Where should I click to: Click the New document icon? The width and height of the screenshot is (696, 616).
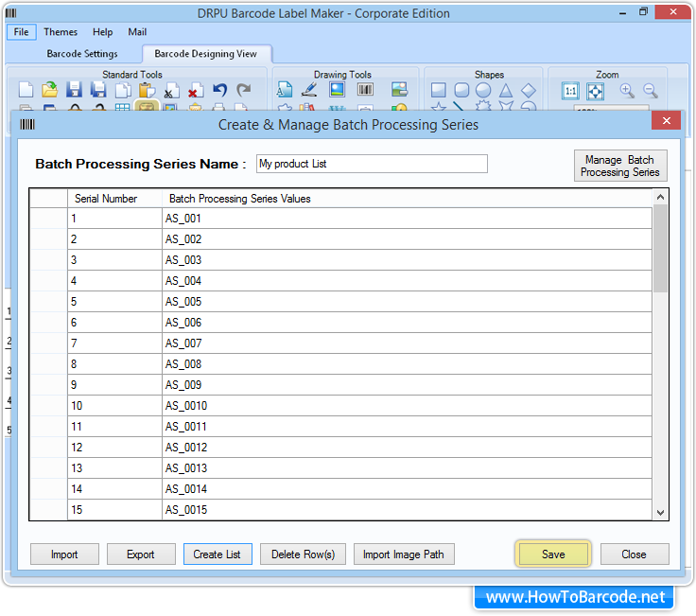26,91
